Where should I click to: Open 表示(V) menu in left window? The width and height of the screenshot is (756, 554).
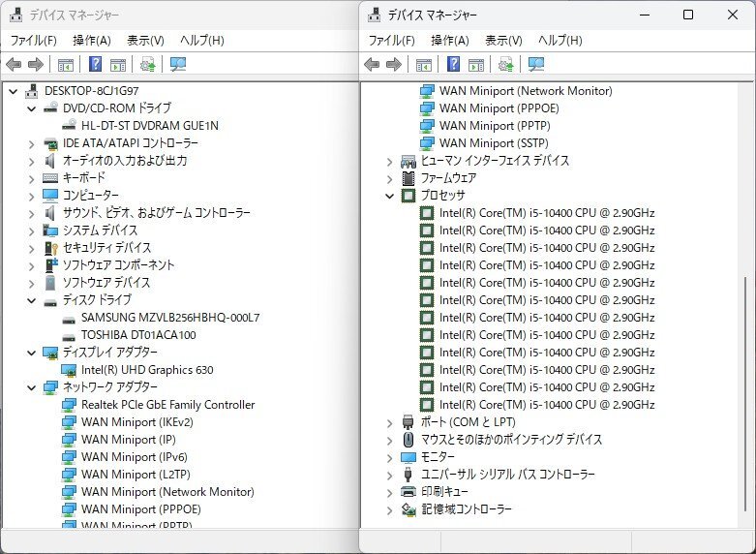tap(145, 41)
